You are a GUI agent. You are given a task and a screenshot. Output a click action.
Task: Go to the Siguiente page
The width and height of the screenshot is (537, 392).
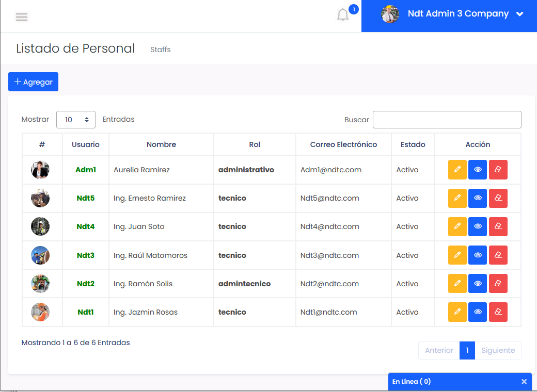tap(498, 350)
